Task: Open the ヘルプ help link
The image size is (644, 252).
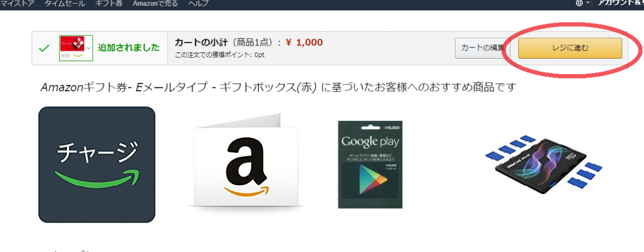Action: tap(198, 3)
